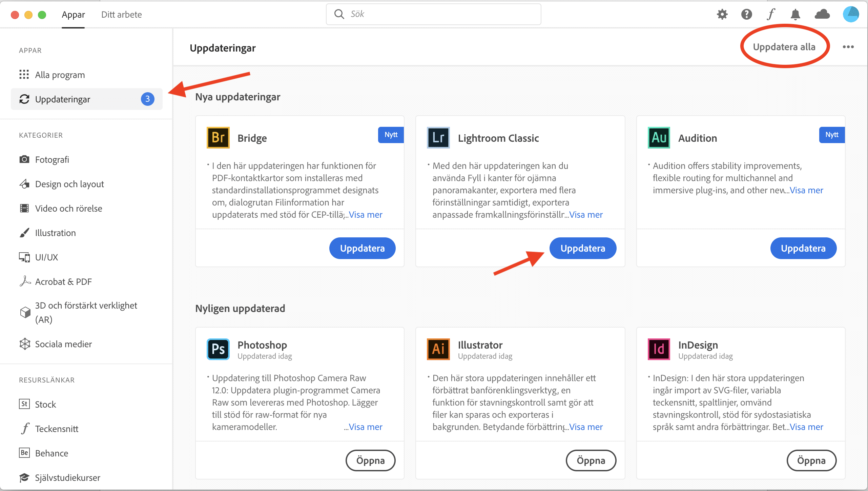Open cloud sync status icon

[822, 14]
